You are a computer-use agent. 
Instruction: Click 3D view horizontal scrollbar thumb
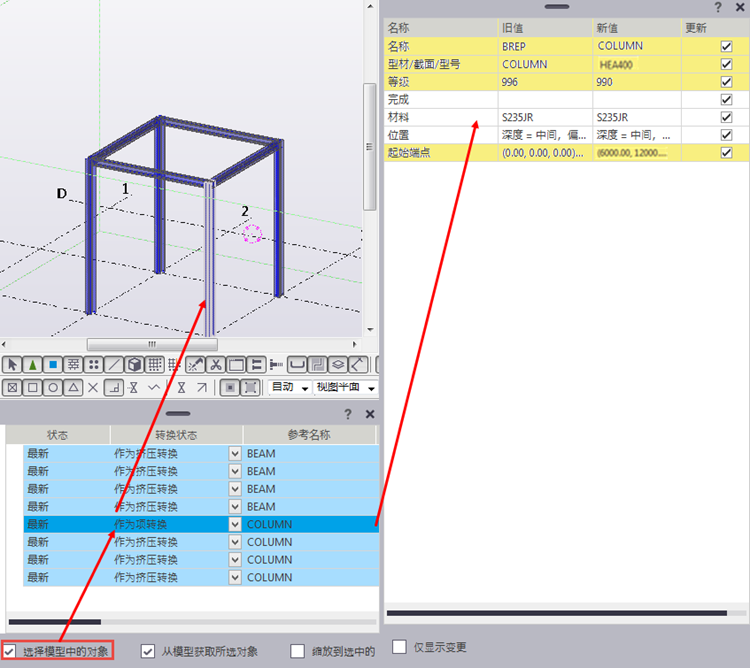(x=152, y=344)
